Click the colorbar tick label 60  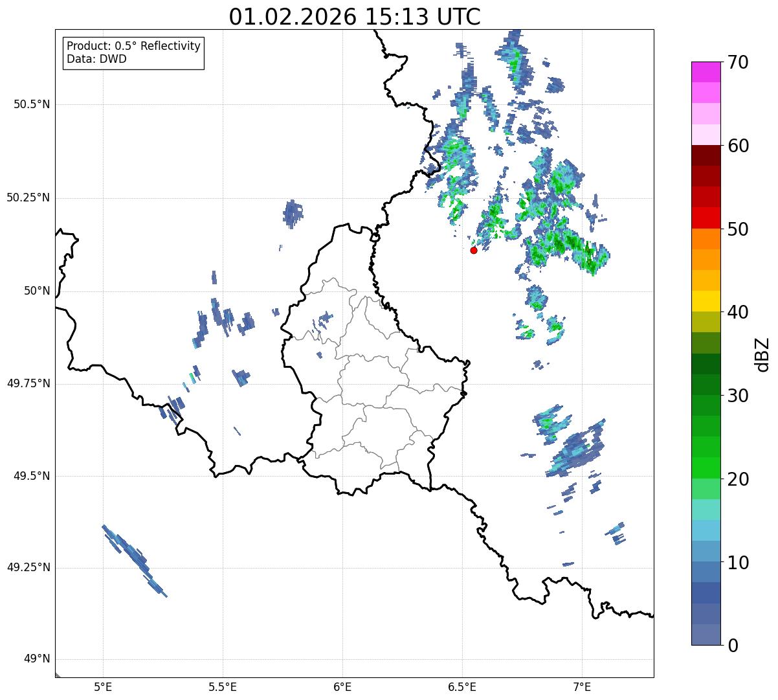tap(738, 146)
